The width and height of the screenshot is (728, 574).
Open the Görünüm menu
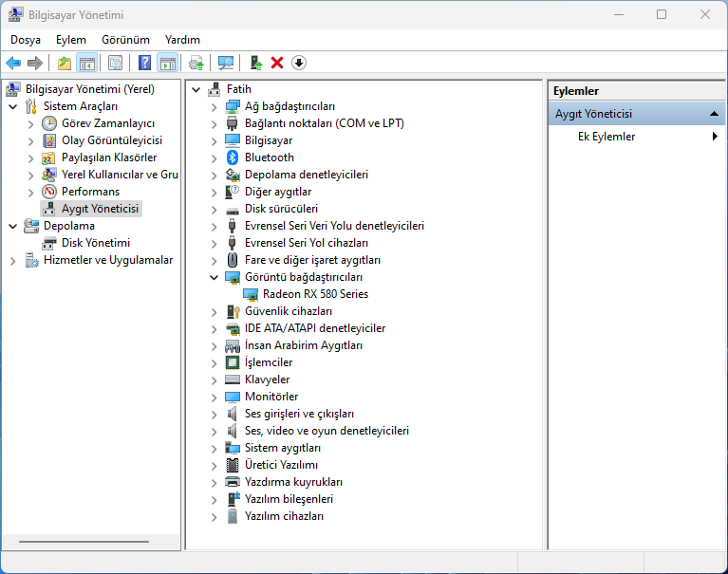coord(125,40)
